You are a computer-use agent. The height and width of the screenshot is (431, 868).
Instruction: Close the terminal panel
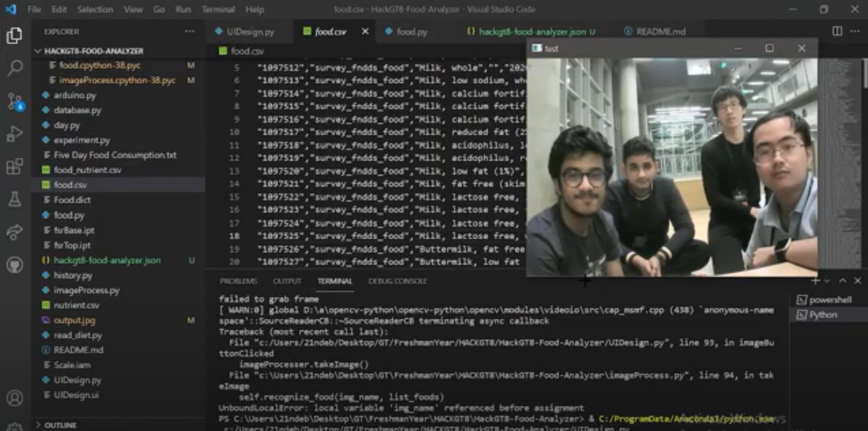point(857,281)
